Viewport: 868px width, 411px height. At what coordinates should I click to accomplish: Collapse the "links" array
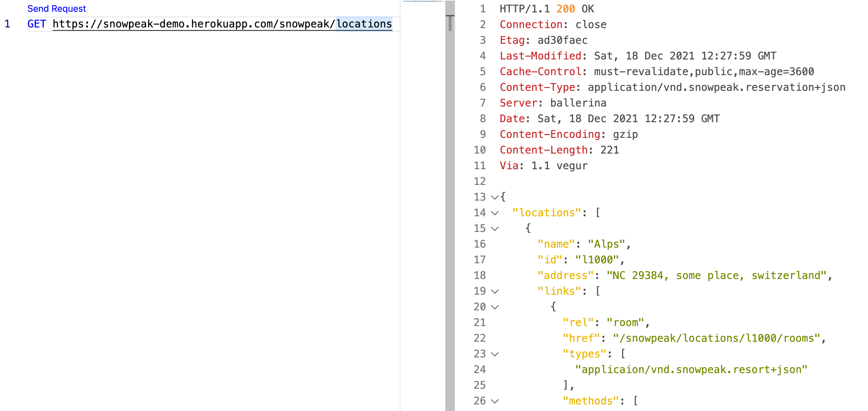[x=494, y=291]
